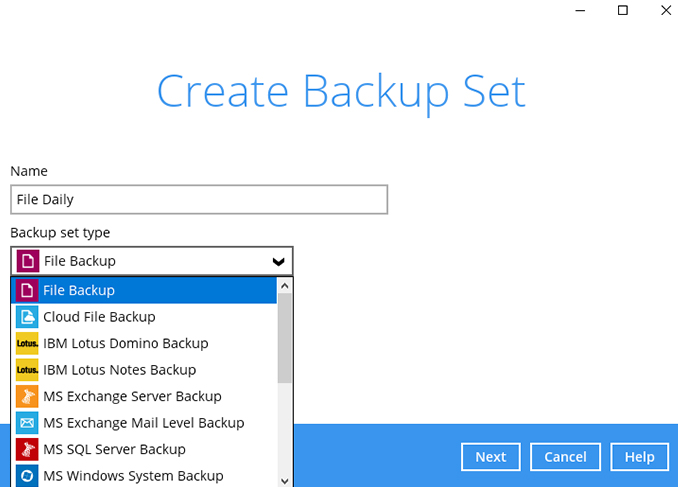Click the Cancel button
This screenshot has width=678, height=487.
(x=565, y=457)
